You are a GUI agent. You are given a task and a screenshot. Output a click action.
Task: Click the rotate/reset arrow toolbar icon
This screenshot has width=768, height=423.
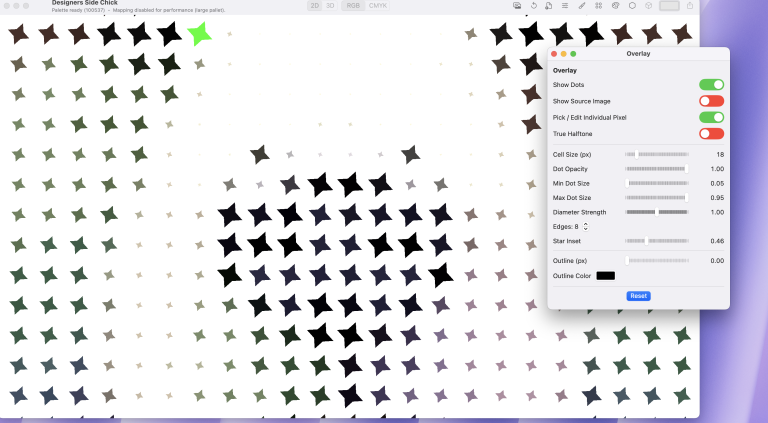point(533,6)
